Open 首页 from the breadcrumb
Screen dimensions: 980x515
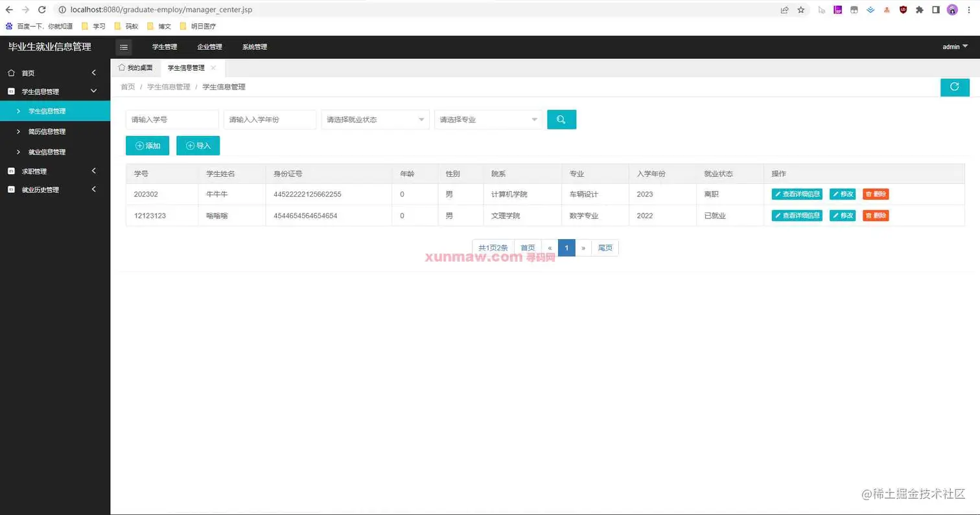point(127,86)
